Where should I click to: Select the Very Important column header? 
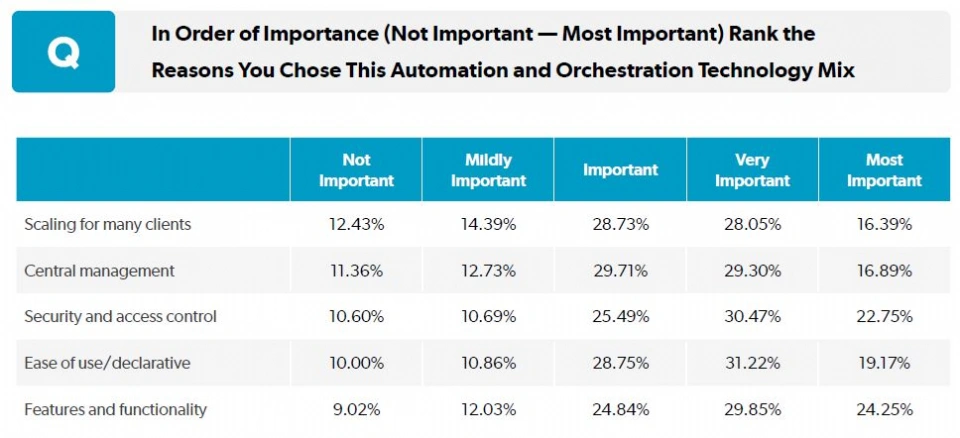point(752,170)
